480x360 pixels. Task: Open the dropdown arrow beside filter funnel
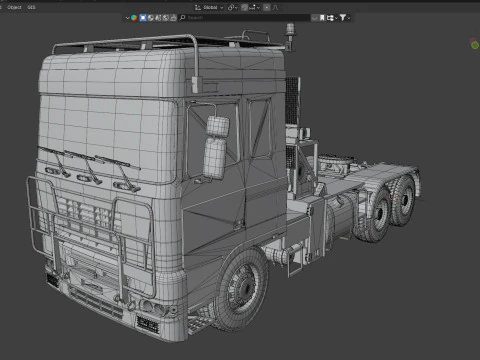[349, 18]
